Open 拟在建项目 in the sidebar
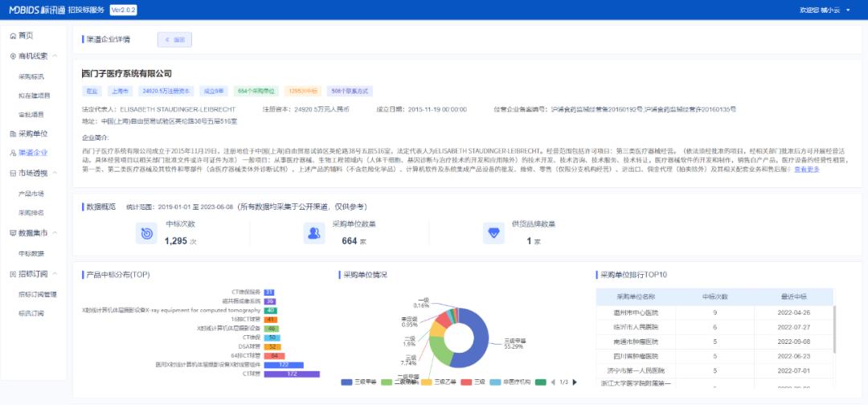Image resolution: width=868 pixels, height=405 pixels. coord(35,96)
